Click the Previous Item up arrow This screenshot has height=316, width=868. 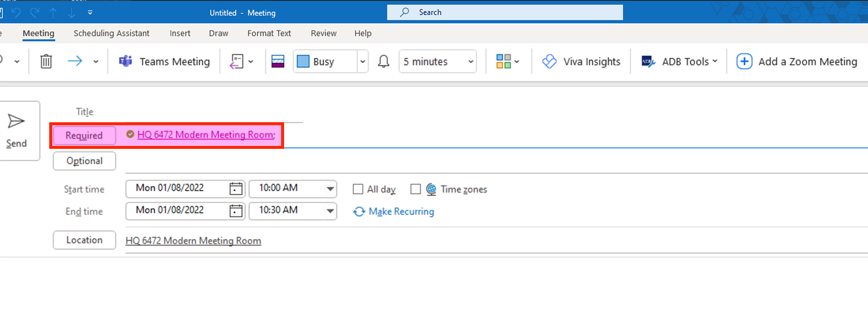coord(53,13)
